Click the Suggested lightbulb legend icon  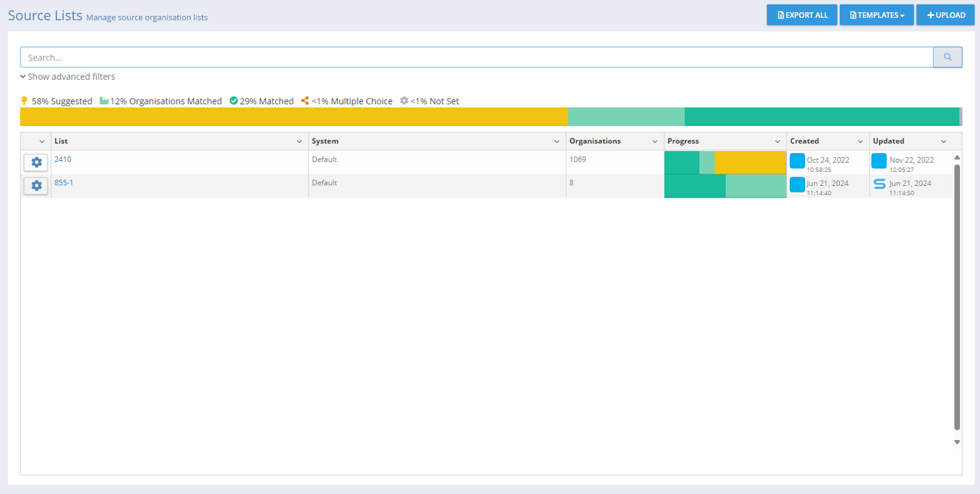[24, 101]
